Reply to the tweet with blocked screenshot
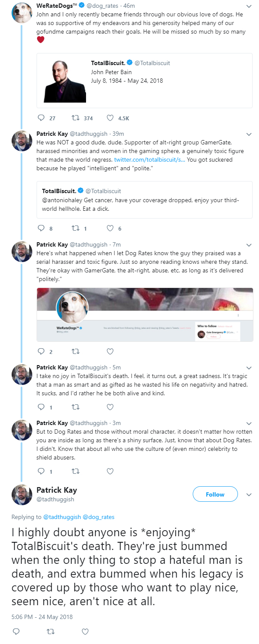The image size is (259, 644). click(x=42, y=351)
